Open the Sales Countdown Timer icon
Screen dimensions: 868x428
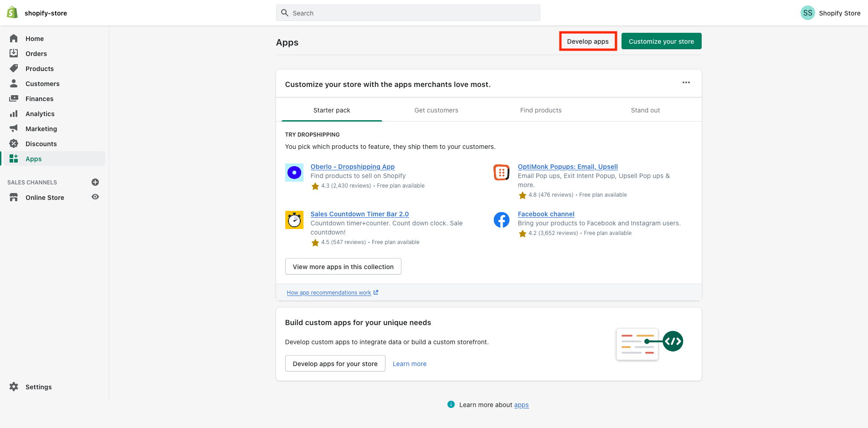click(x=294, y=220)
